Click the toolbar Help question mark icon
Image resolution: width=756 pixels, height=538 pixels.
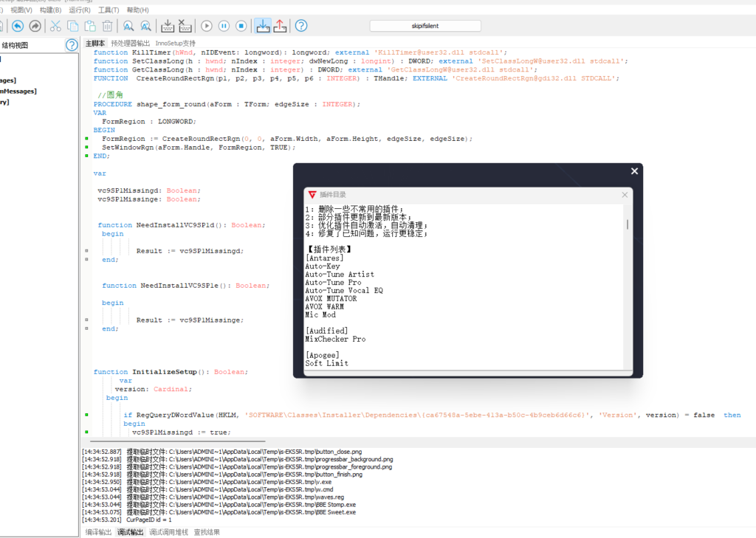[x=301, y=26]
